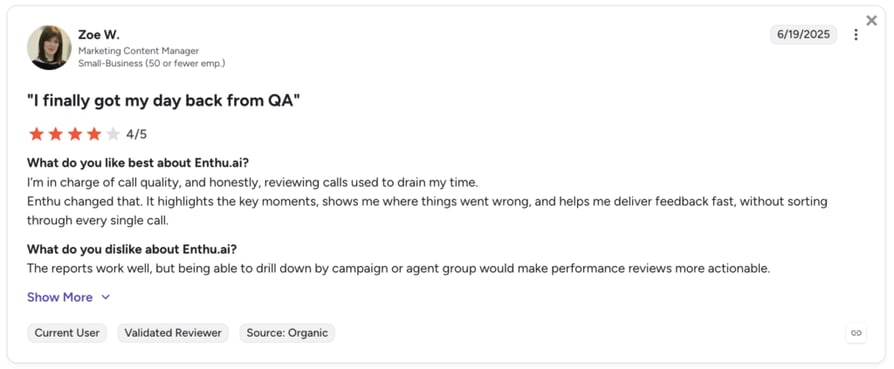Click the fifth gray empty star

pyautogui.click(x=113, y=135)
